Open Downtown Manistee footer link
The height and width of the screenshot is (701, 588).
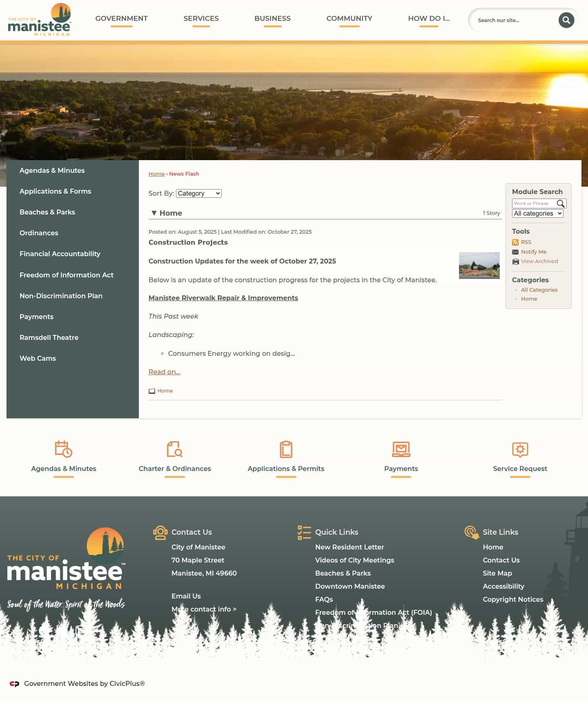pos(350,586)
